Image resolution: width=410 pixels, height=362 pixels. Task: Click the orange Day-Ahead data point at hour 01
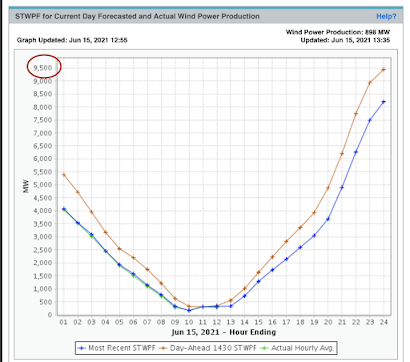[x=64, y=175]
